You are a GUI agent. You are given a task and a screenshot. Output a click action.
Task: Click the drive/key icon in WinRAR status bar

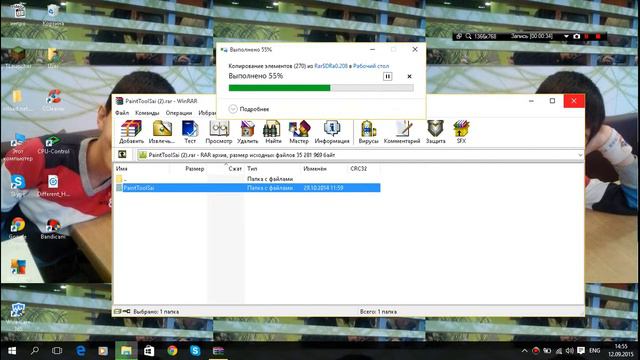pyautogui.click(x=122, y=311)
